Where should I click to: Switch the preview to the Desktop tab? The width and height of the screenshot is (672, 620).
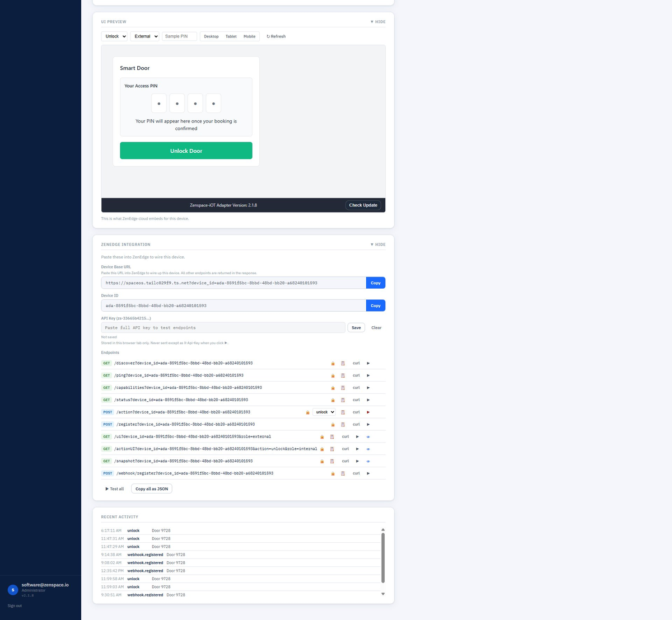(x=211, y=36)
